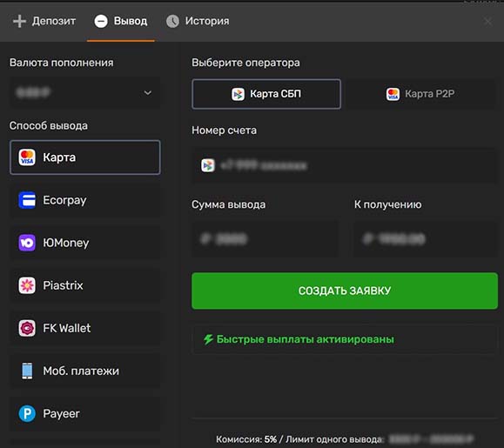Click the blue Payeer P icon
The width and height of the screenshot is (504, 448).
coord(27,413)
